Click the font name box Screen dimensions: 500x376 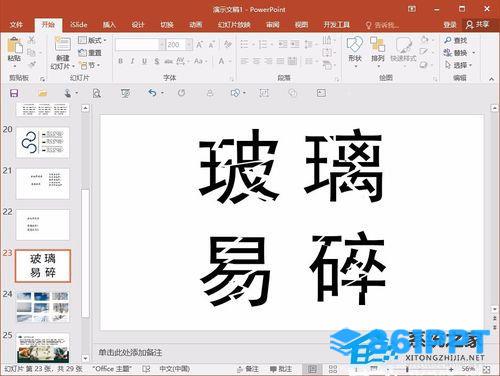[x=137, y=44]
